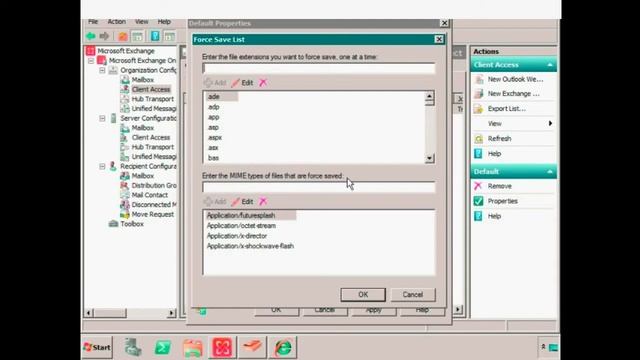This screenshot has width=640, height=360.
Task: Select Microsoft Exchange root tree node
Action: click(x=126, y=51)
